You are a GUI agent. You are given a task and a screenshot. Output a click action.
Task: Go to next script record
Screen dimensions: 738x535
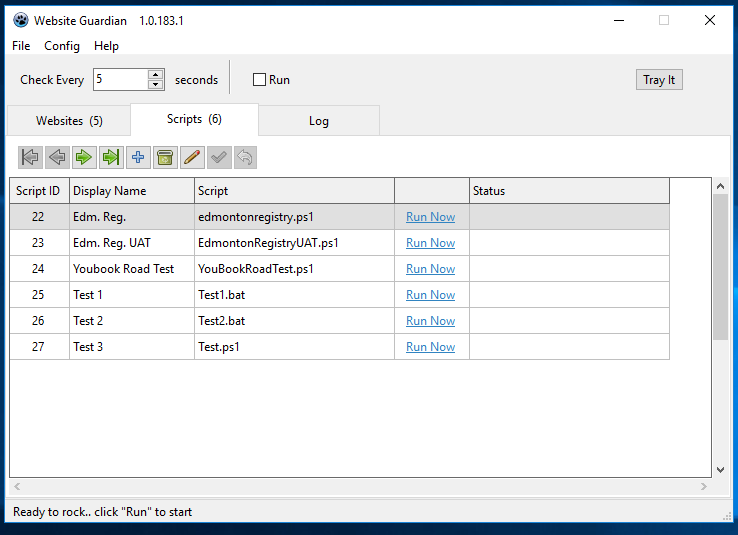click(x=84, y=157)
